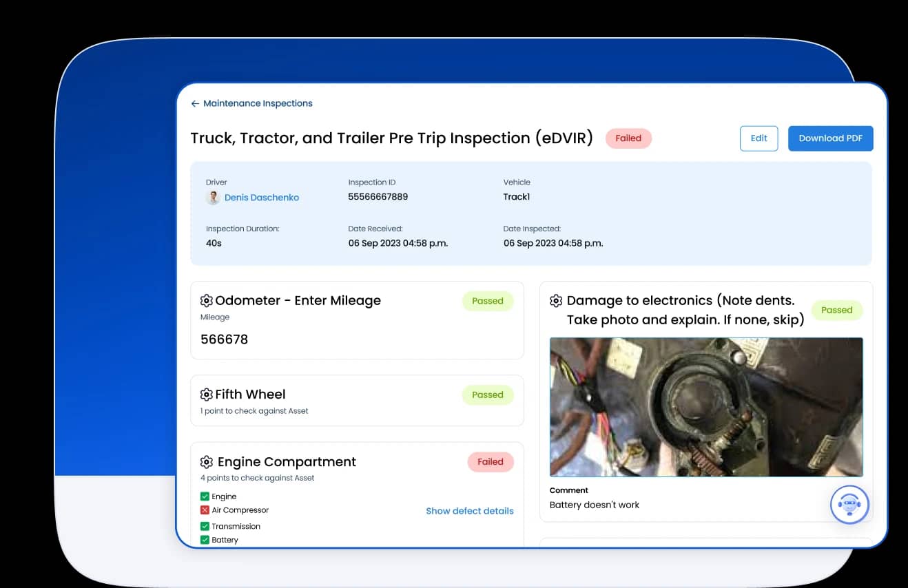Viewport: 908px width, 588px height.
Task: View the electronics damage photo
Action: (x=705, y=407)
